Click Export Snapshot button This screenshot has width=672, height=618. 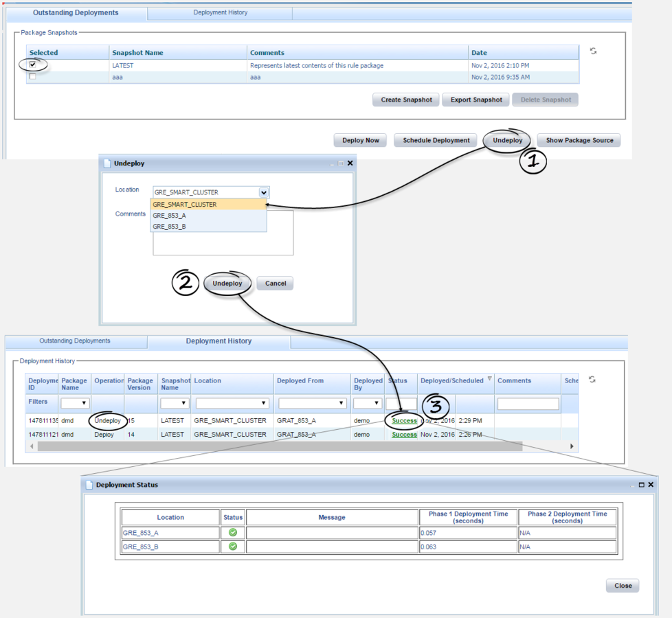(x=475, y=100)
